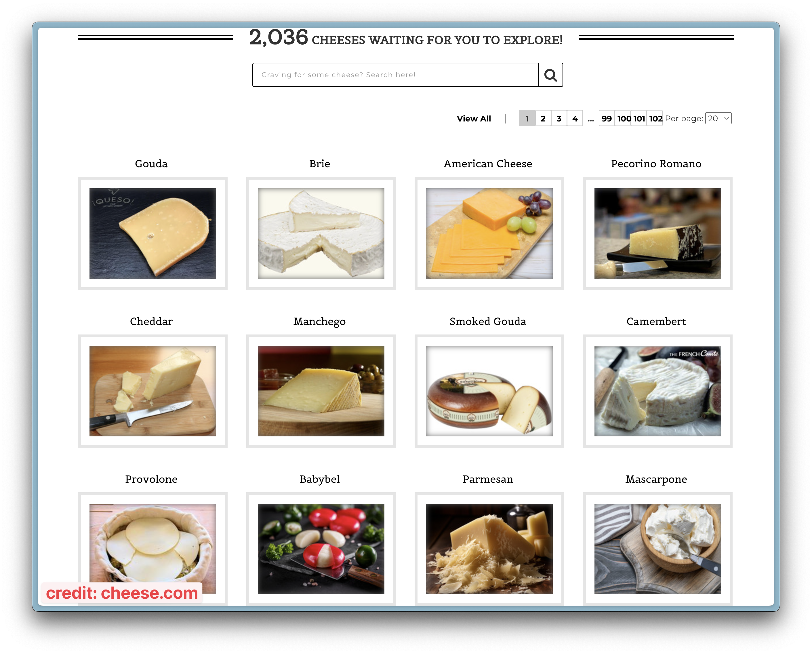
Task: Go to page 2 of results
Action: pos(543,119)
